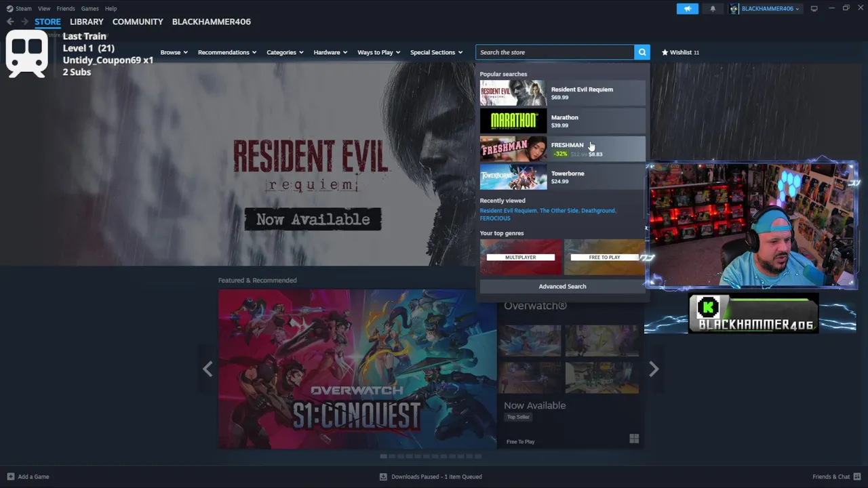Image resolution: width=868 pixels, height=488 pixels.
Task: Click the Search the store field
Action: 555,52
